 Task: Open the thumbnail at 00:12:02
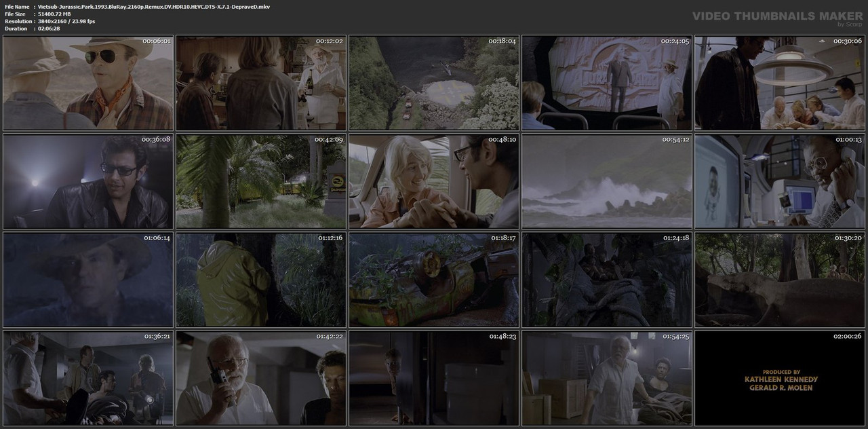tap(261, 83)
